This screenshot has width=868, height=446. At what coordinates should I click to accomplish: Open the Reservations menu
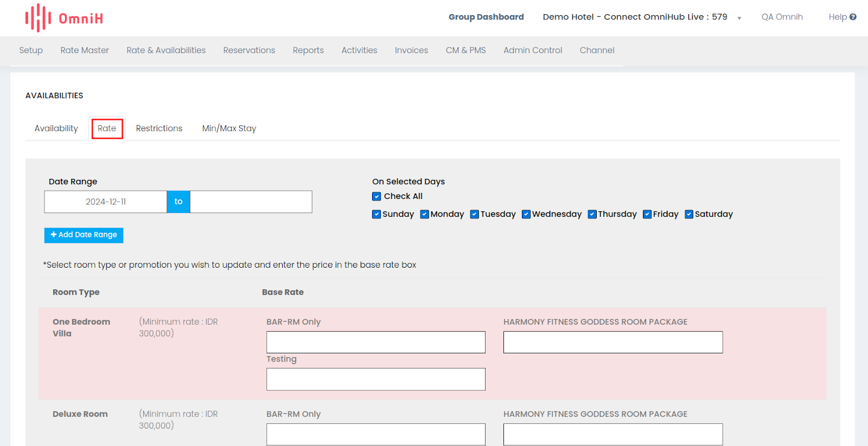249,50
